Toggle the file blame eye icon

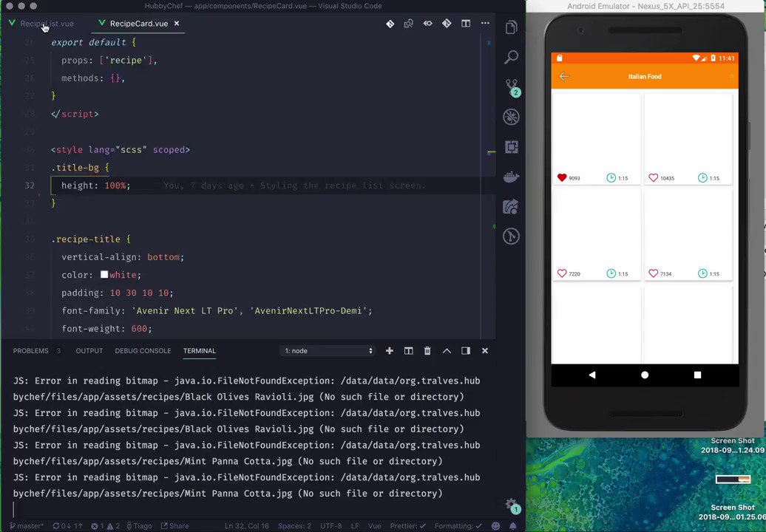point(428,24)
